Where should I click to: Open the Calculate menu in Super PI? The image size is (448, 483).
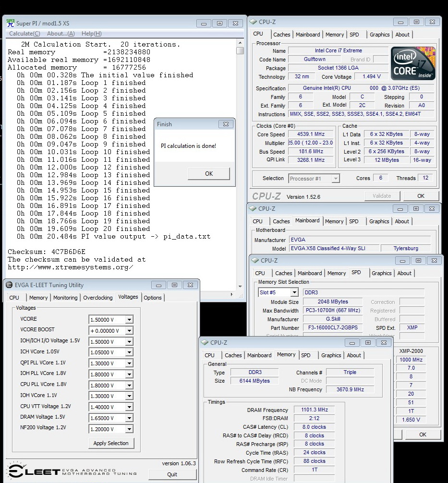24,34
